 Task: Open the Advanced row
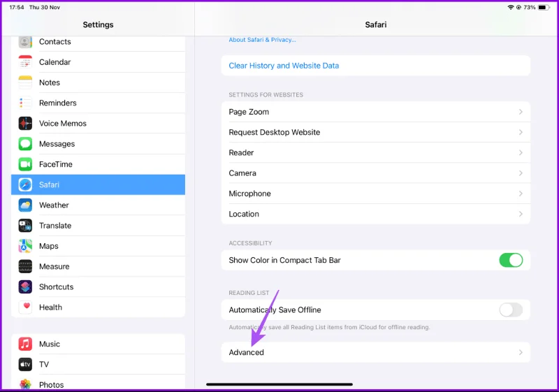coord(376,352)
